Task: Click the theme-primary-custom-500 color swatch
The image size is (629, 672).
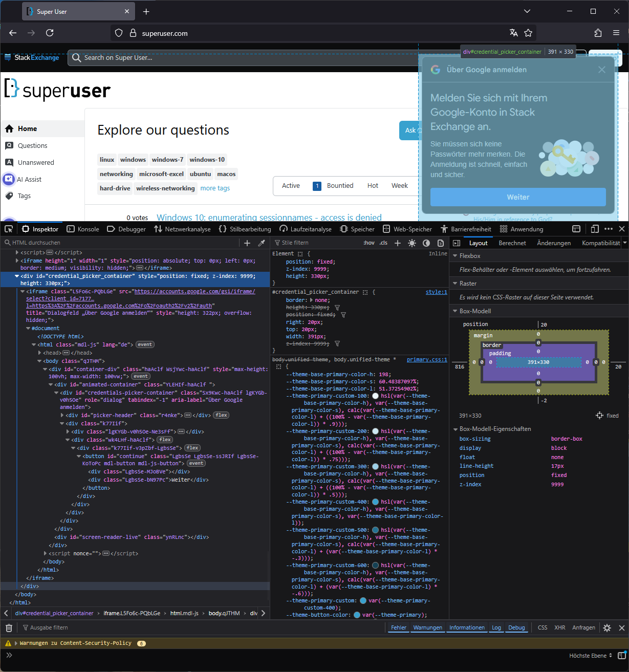Action: (375, 530)
